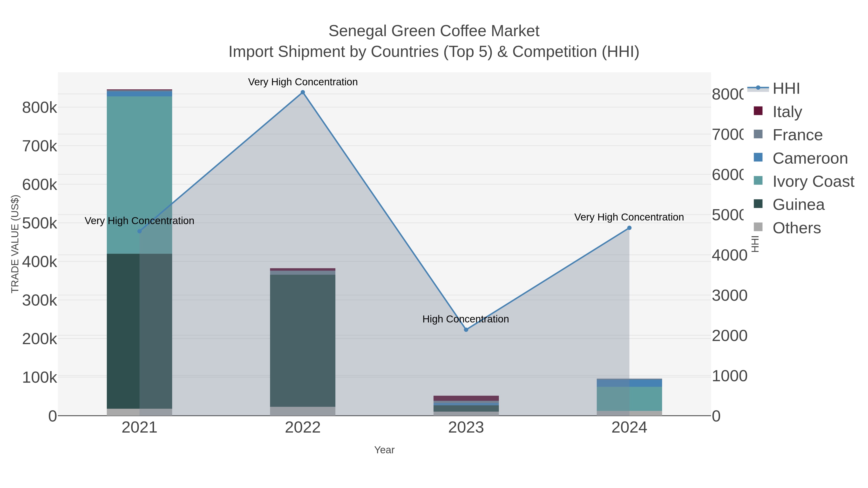This screenshot has width=868, height=488.
Task: Click the HHI line marker legend icon
Action: (x=758, y=88)
